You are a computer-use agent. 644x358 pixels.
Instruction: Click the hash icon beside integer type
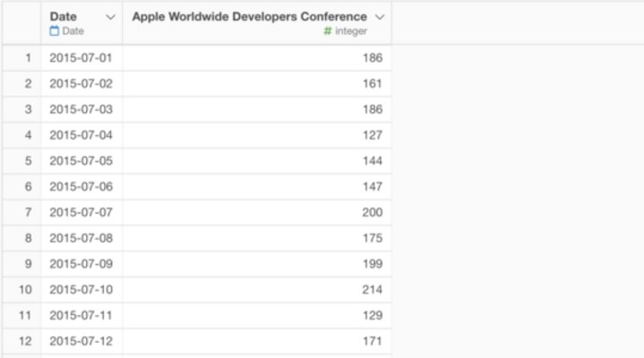[328, 31]
